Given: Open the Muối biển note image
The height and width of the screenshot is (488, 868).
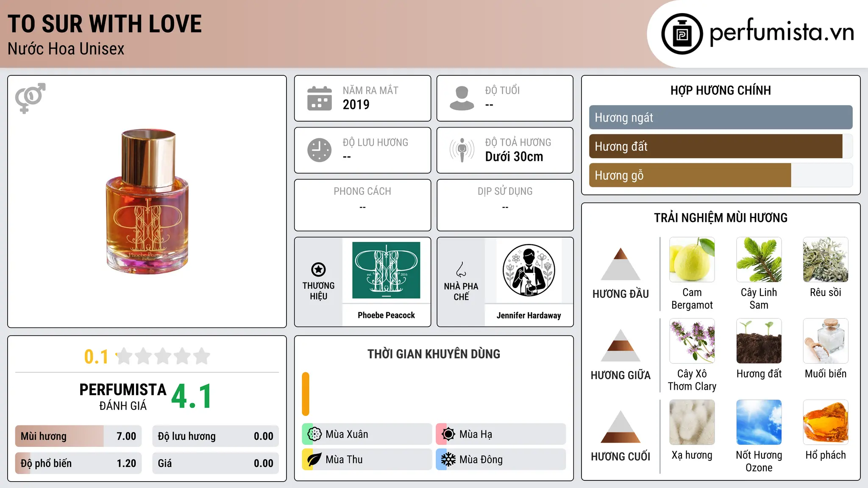Looking at the screenshot, I should coord(826,341).
